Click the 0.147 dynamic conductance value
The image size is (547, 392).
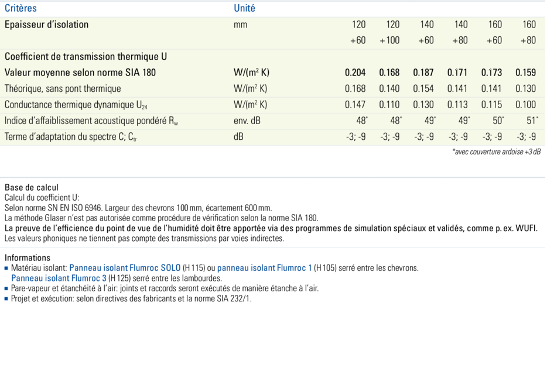point(355,105)
